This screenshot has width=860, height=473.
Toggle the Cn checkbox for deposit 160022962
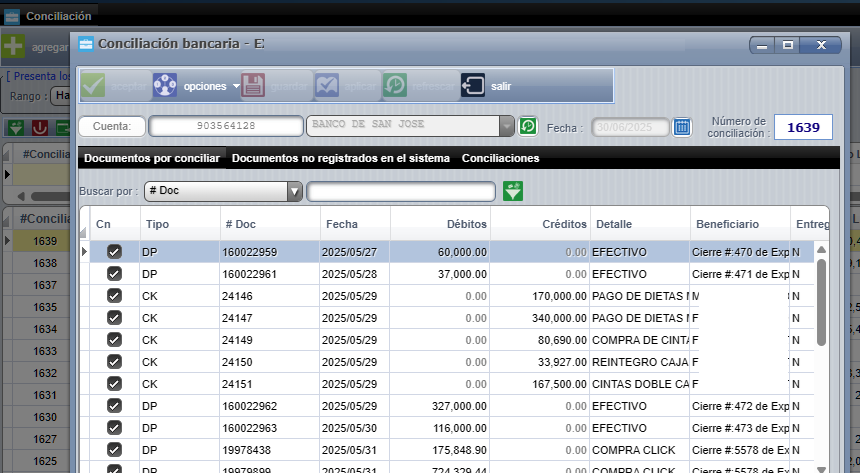114,406
